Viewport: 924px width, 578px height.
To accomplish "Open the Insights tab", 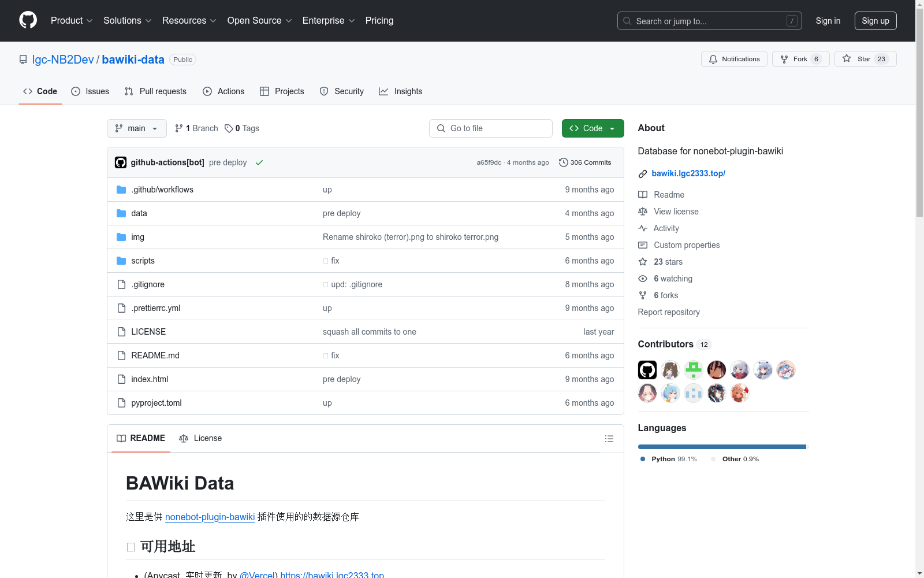I will [x=401, y=91].
